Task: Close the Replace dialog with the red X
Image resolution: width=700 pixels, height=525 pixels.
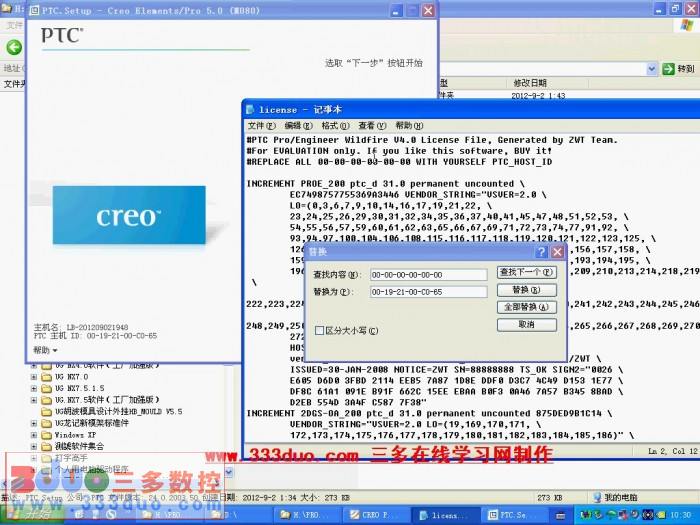Action: (x=557, y=252)
